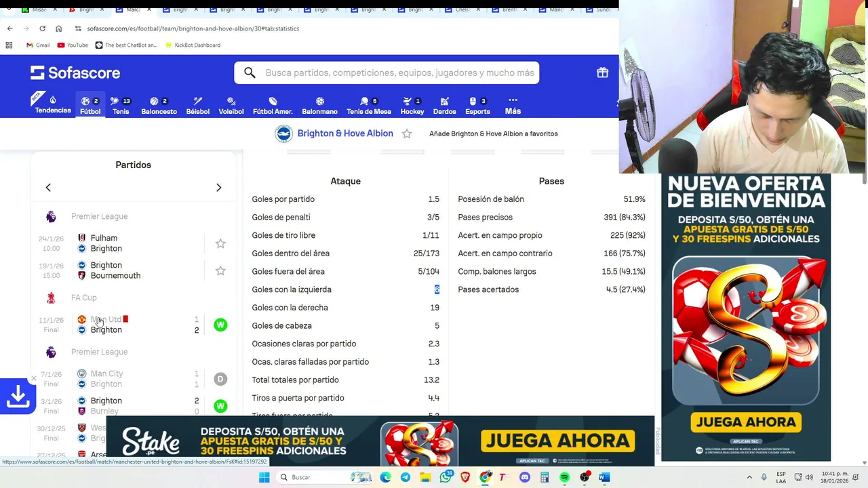Open the browser apps grid icon
868x488 pixels.
[x=9, y=45]
